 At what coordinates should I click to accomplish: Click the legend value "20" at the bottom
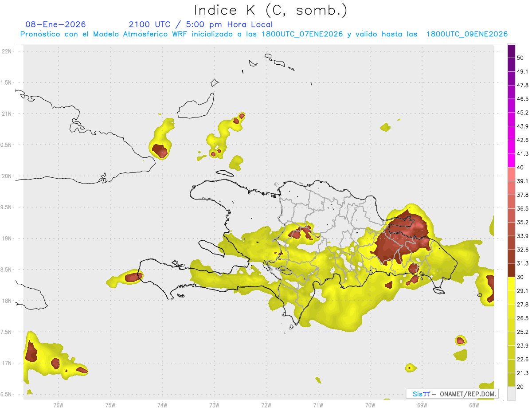pos(520,387)
